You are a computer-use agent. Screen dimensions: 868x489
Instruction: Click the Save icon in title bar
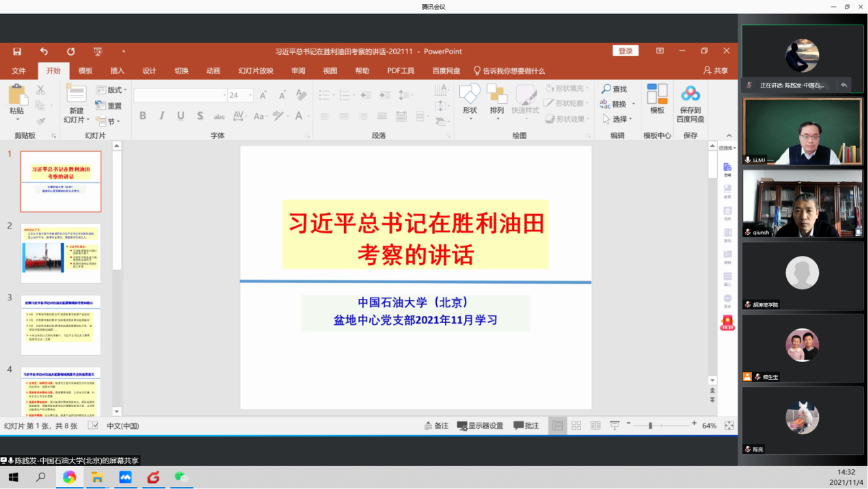click(17, 51)
